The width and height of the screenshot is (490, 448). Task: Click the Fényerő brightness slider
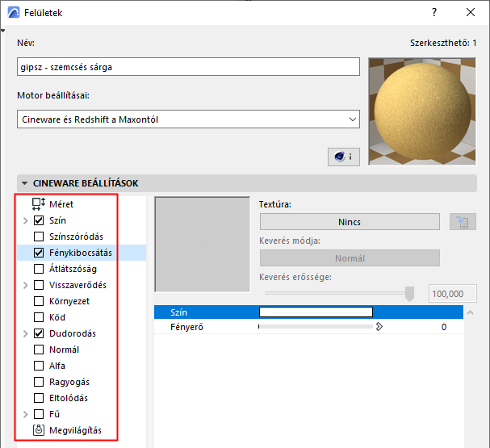coord(316,327)
